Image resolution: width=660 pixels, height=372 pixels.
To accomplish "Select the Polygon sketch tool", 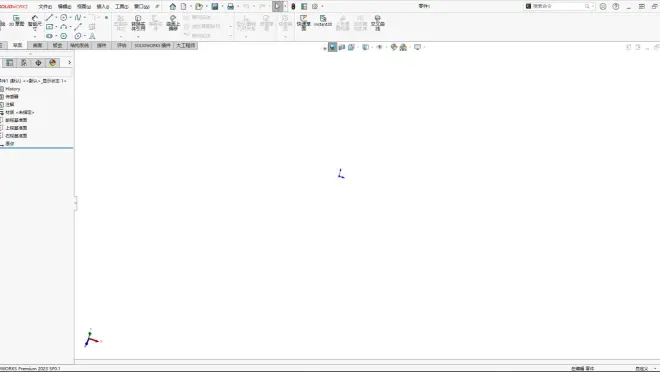I will pos(64,36).
